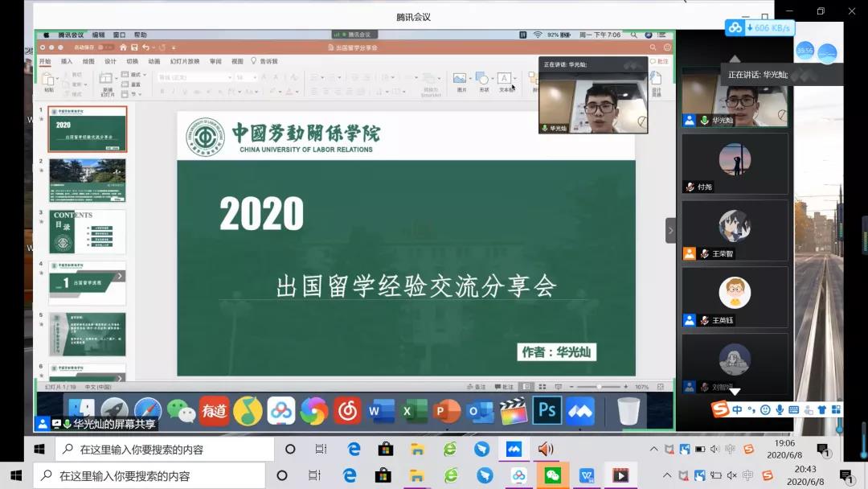Click the zoom slider handle in the status bar
The height and width of the screenshot is (489, 868).
[599, 387]
